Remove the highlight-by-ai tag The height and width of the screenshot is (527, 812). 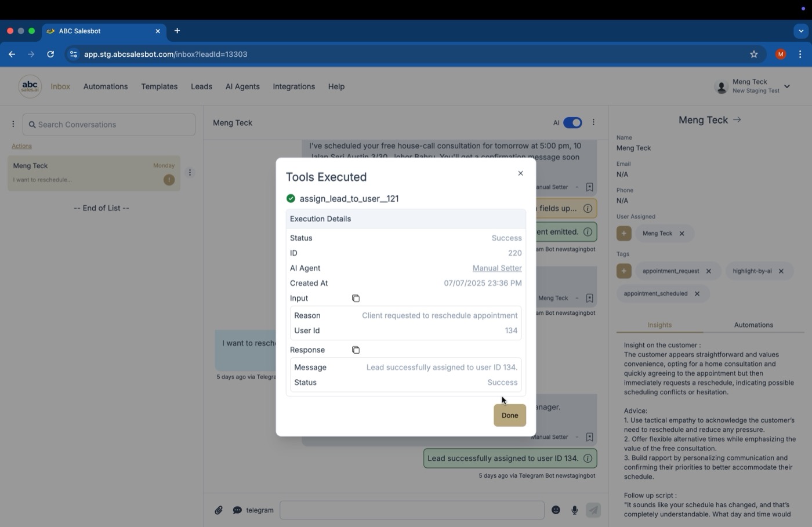point(781,271)
